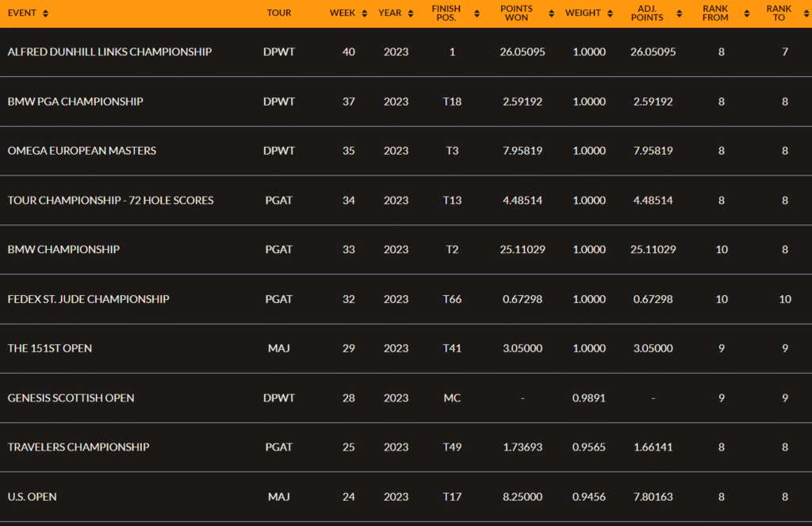Select adjusted points value 1.66141

pos(653,447)
